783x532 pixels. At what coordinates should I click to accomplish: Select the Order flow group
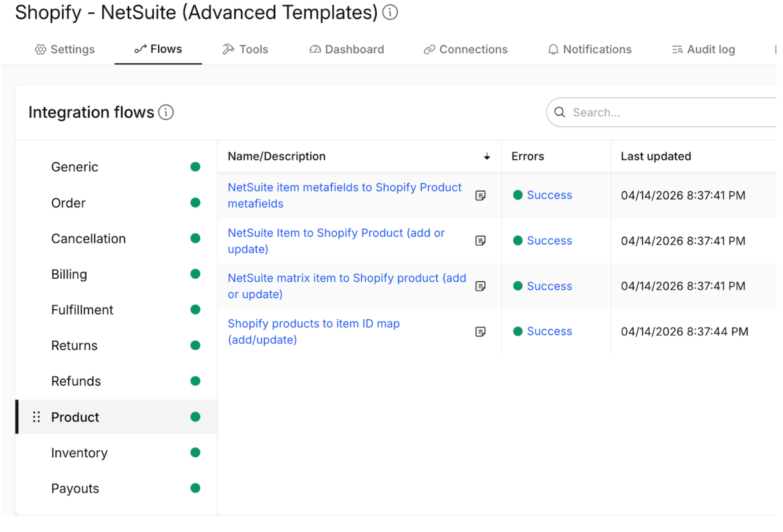click(x=116, y=203)
